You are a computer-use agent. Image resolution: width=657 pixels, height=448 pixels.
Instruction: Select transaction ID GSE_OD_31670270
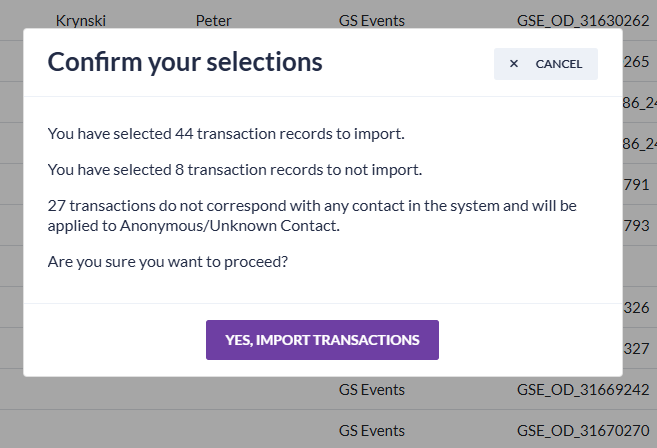(583, 430)
